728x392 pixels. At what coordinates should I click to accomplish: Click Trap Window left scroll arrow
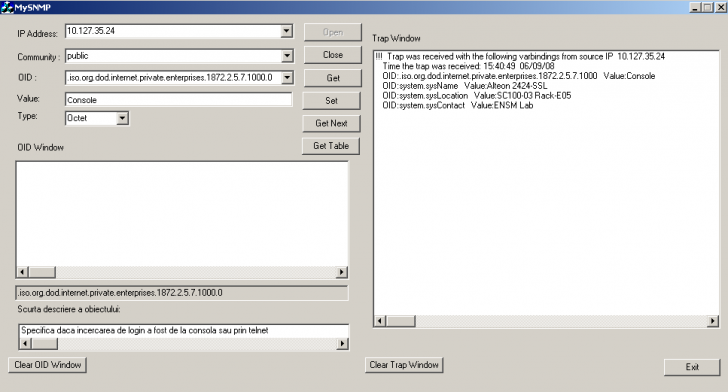(x=380, y=321)
